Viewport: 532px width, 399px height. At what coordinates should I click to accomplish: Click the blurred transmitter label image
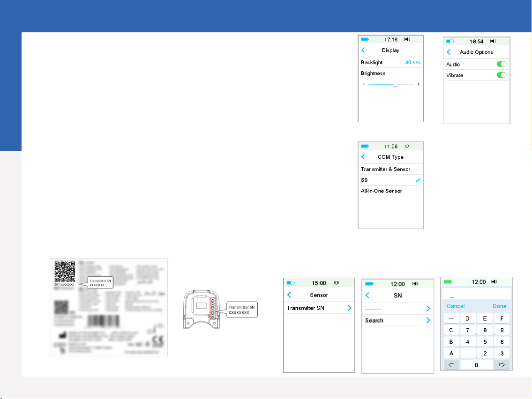point(109,308)
